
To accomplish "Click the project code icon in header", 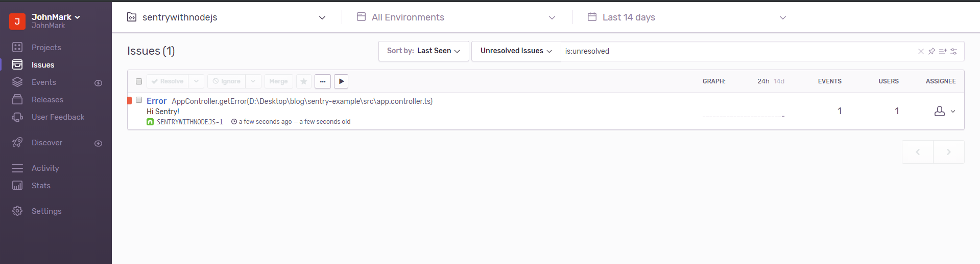I will point(132,17).
